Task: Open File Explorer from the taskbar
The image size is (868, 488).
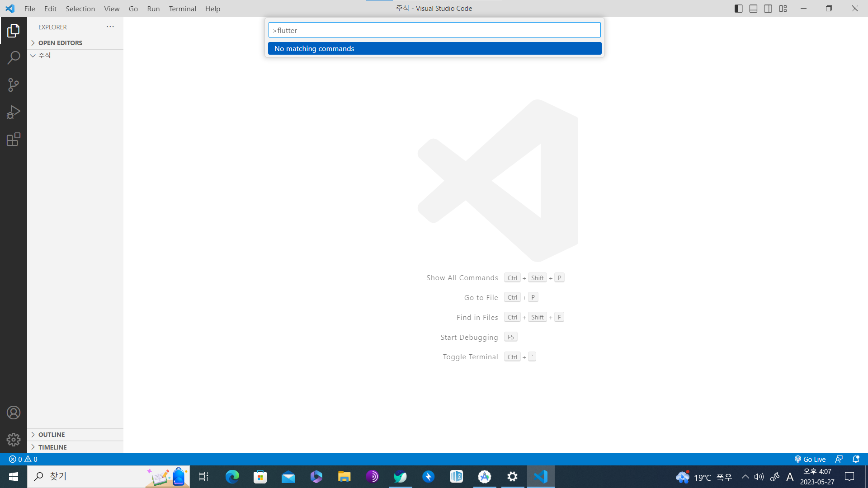Action: tap(344, 477)
